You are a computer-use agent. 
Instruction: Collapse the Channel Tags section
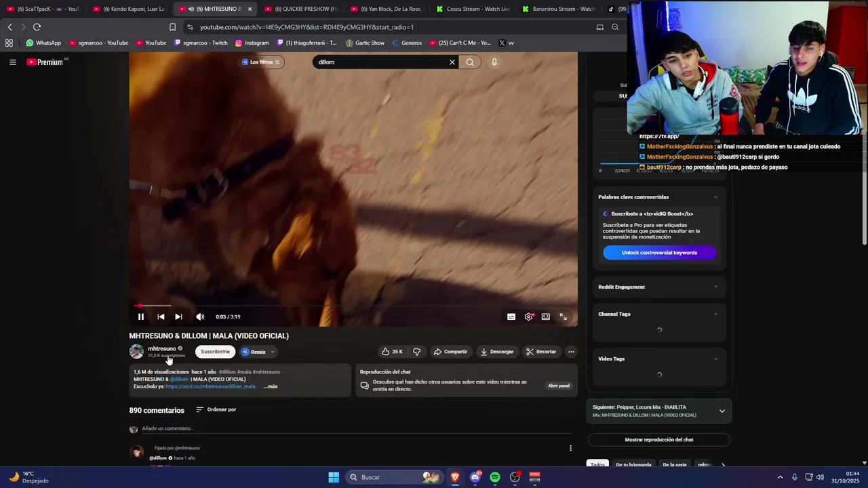click(715, 314)
